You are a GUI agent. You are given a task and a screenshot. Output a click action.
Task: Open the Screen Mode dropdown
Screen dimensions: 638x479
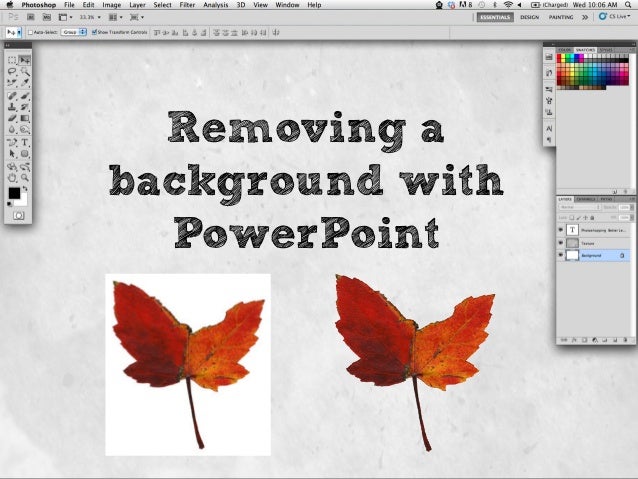point(137,17)
